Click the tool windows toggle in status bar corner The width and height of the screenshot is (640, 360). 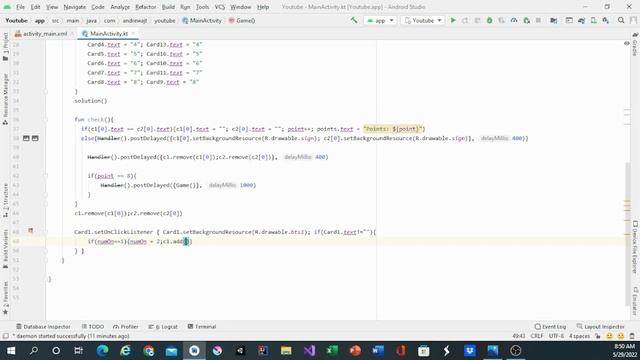(5, 336)
